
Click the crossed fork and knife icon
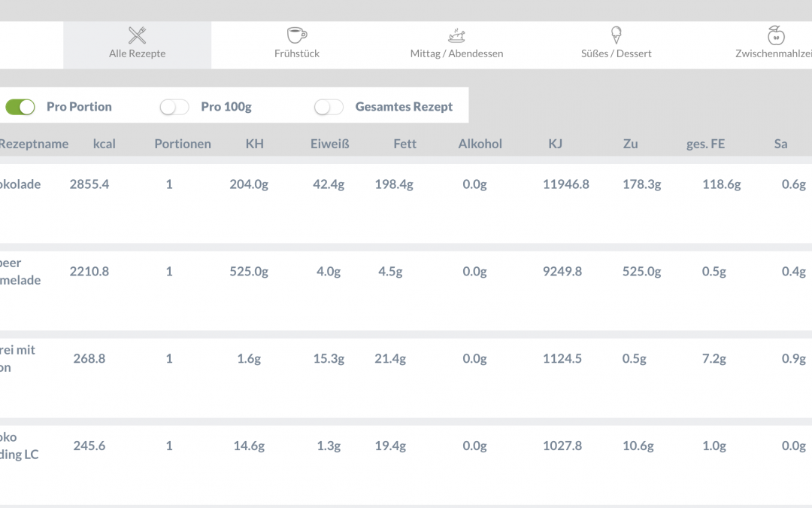(x=137, y=35)
